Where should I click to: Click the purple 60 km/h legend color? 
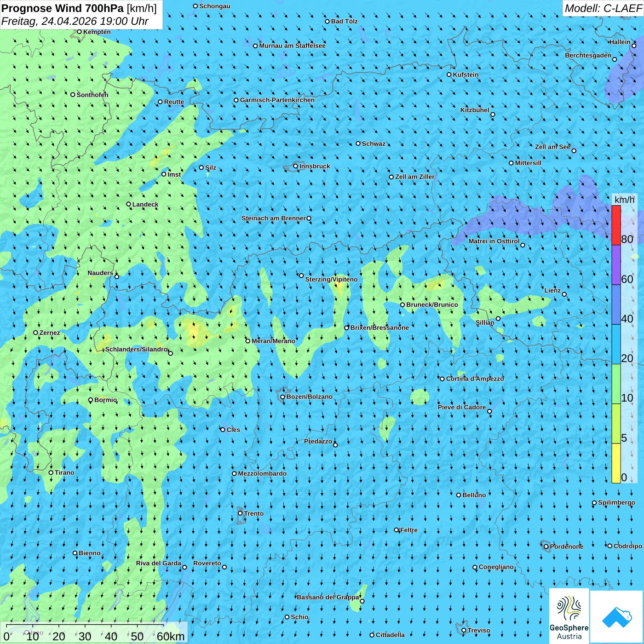pyautogui.click(x=616, y=265)
